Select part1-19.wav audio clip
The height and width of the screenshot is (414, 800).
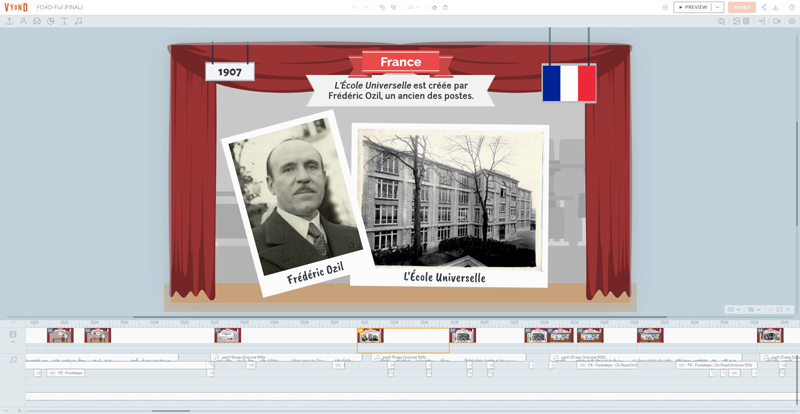coord(448,357)
